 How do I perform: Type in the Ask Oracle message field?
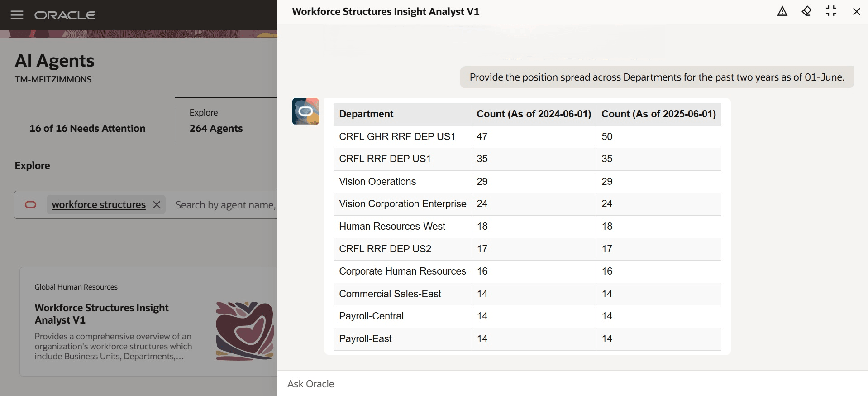(x=543, y=384)
